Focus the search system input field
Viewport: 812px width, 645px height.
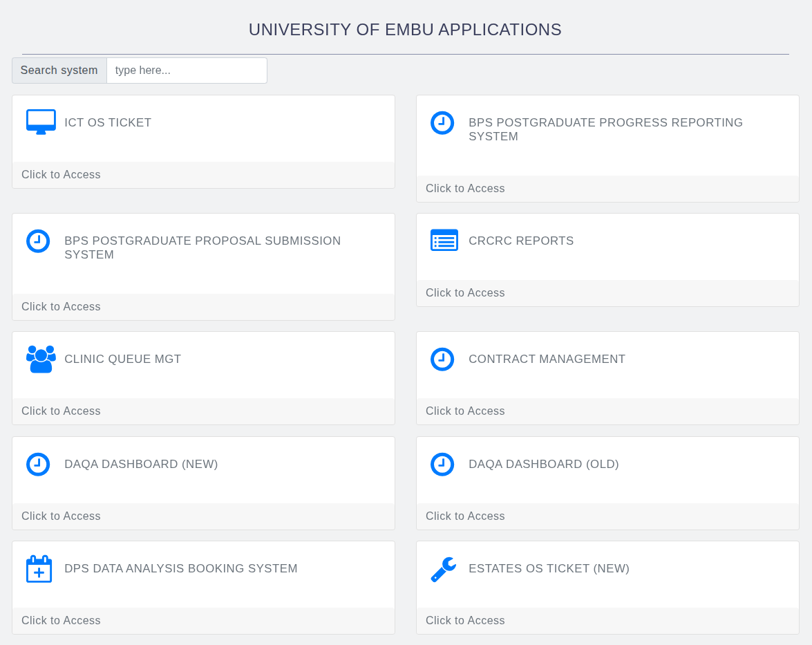[187, 71]
